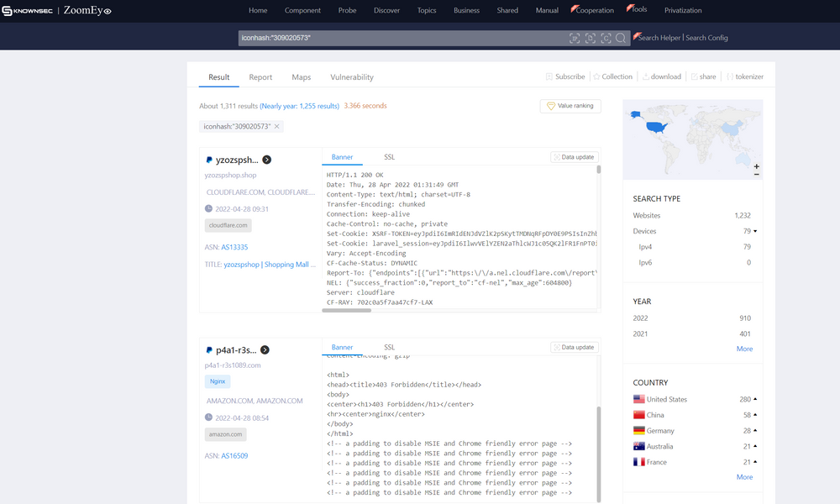This screenshot has height=504, width=840.
Task: Click PayPal favicon of yzozspsh... result
Action: pos(209,160)
